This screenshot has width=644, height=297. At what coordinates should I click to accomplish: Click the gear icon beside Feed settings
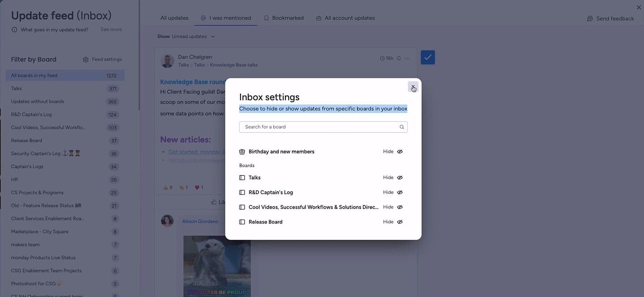pyautogui.click(x=85, y=60)
